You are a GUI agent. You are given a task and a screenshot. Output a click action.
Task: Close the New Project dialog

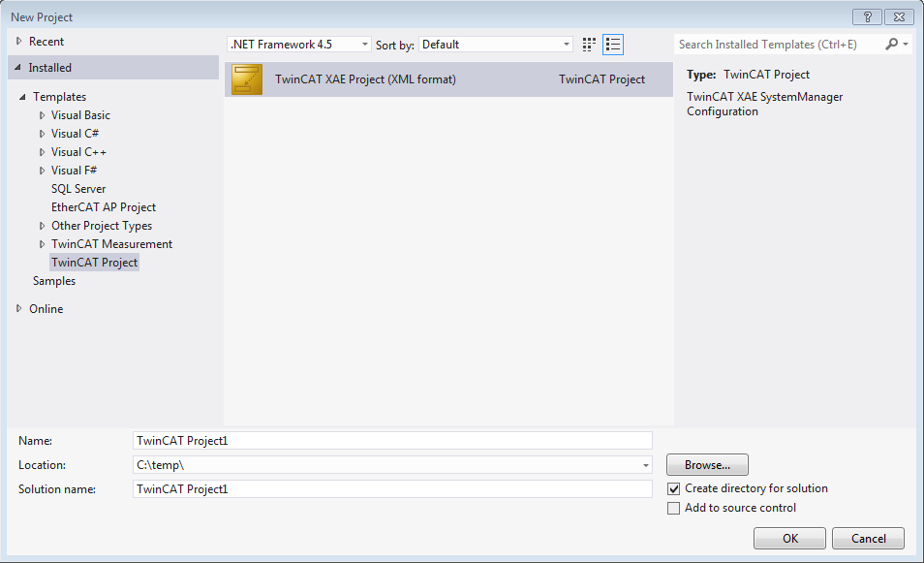(899, 17)
